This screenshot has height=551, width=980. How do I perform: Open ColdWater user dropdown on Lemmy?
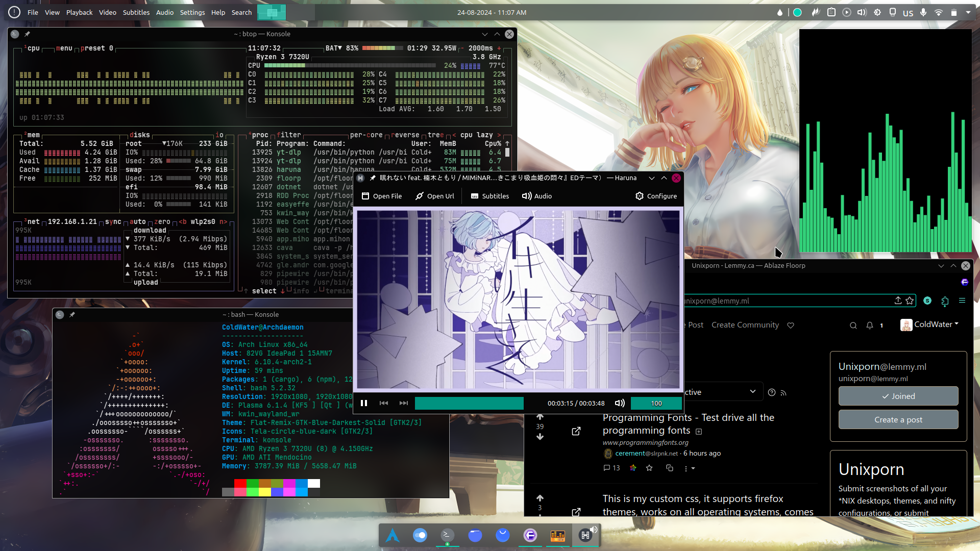(x=929, y=324)
